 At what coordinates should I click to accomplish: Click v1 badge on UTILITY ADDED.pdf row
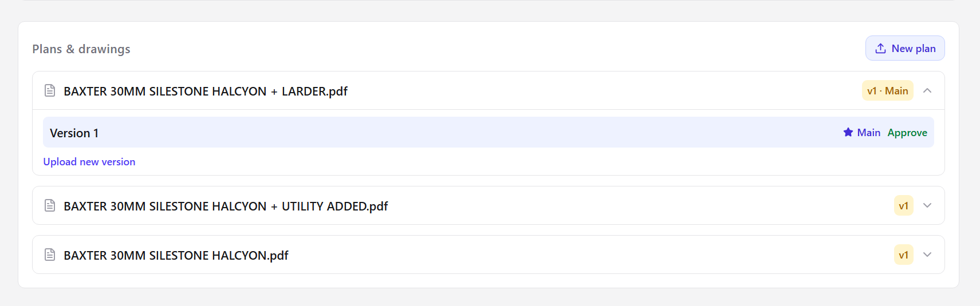(903, 205)
